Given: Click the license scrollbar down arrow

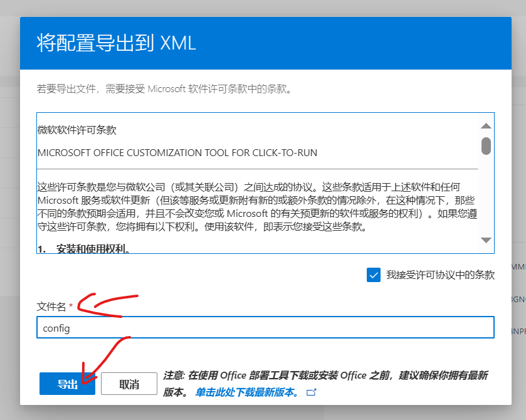Looking at the screenshot, I should 486,240.
